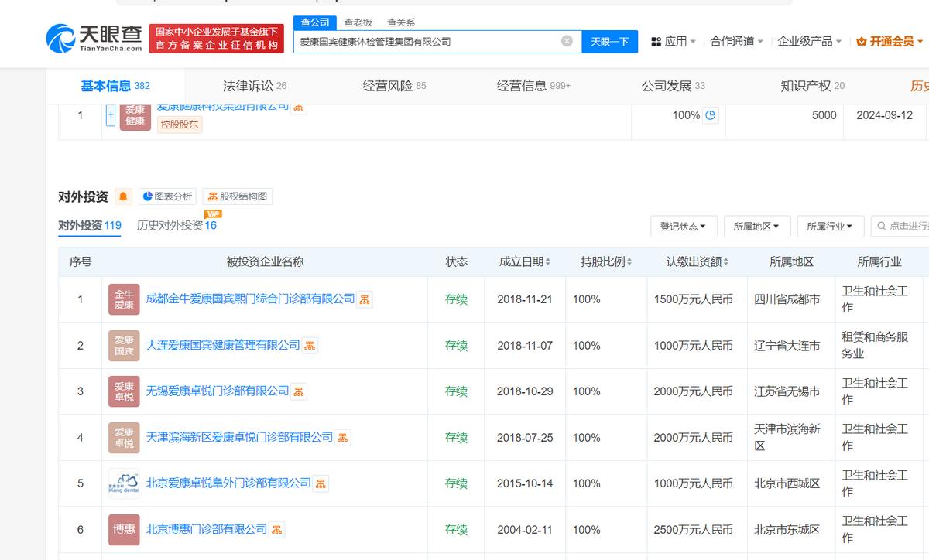Screen dimensions: 929x560
Task: Open equity chart icon for 成都金牛爱康国宾熙门综合门诊部
Action: coord(365,299)
